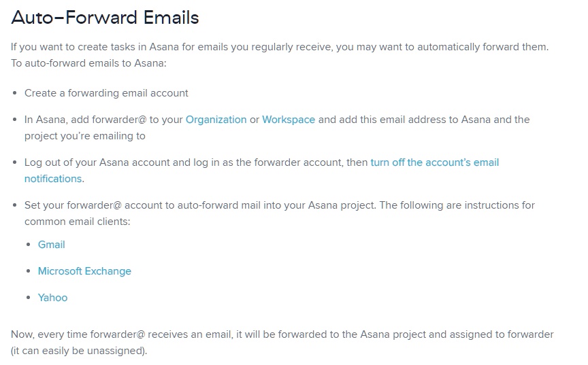Image resolution: width=588 pixels, height=365 pixels.
Task: Click the "common email clients:" text
Action: tap(78, 222)
